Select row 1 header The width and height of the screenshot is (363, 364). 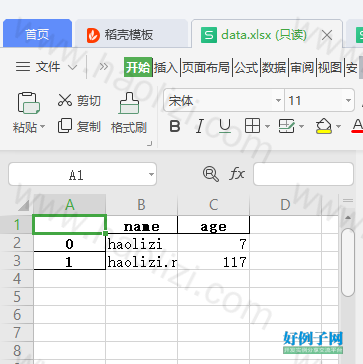pyautogui.click(x=17, y=225)
